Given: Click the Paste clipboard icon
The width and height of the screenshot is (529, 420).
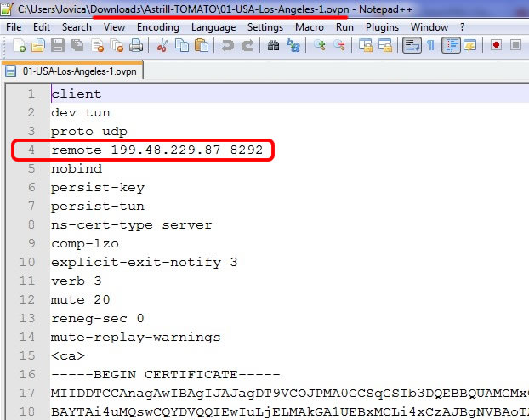Looking at the screenshot, I should (x=201, y=45).
